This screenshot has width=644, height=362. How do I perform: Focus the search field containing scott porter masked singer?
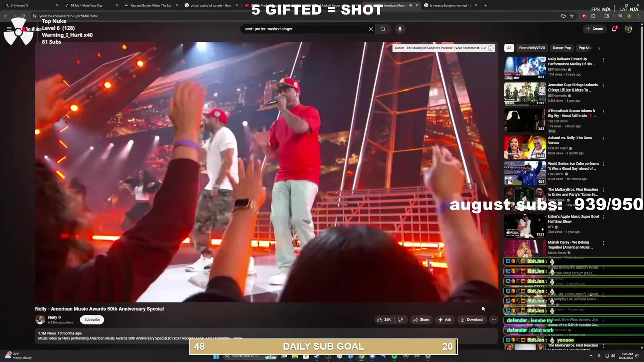(x=304, y=29)
